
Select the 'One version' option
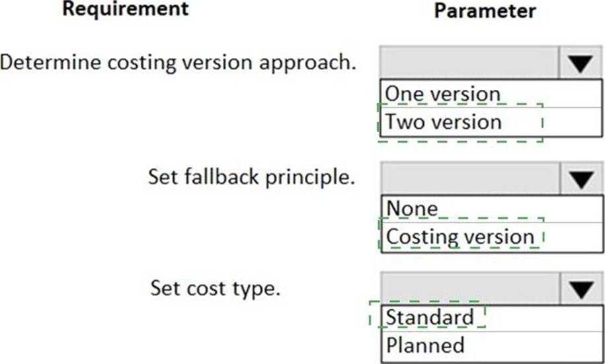pyautogui.click(x=491, y=94)
